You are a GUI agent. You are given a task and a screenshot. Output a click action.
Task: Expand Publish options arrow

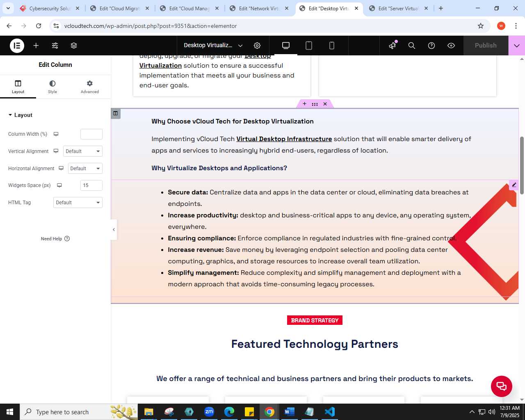click(x=517, y=46)
